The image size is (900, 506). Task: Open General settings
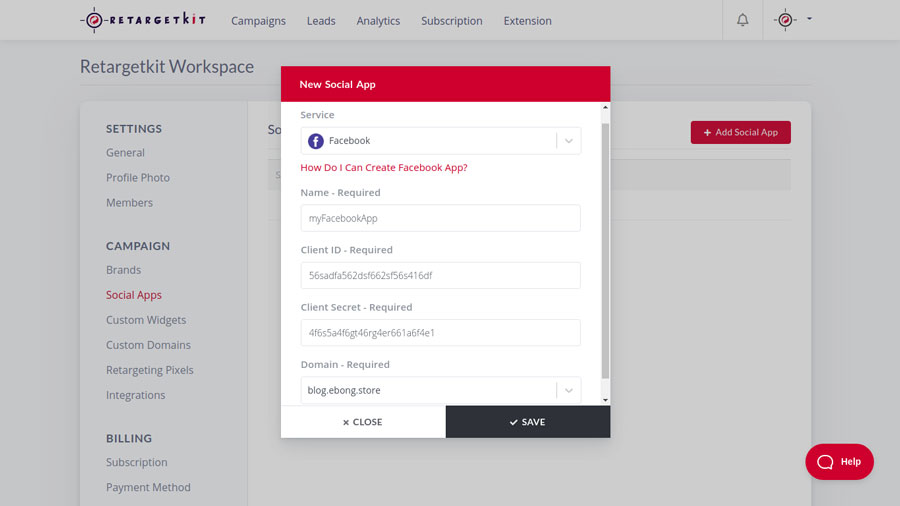(125, 153)
